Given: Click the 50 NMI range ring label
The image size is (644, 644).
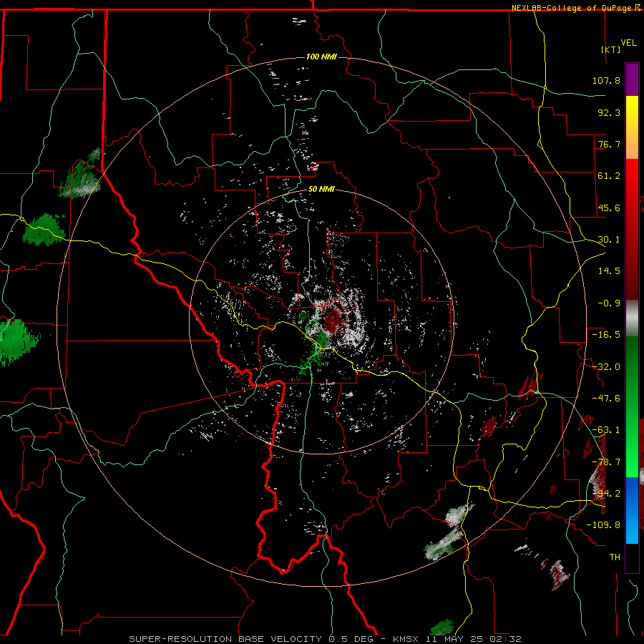Looking at the screenshot, I should 321,190.
